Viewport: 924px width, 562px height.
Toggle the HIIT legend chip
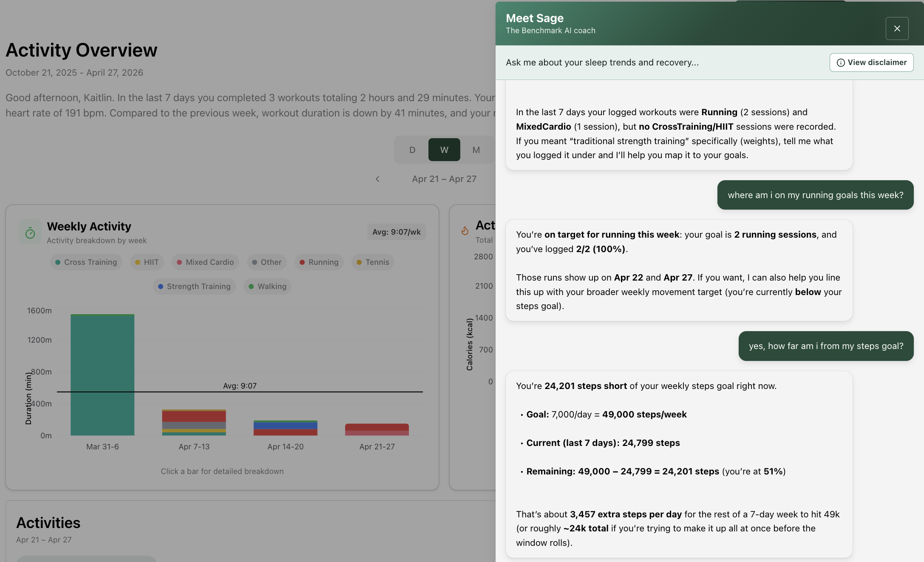click(147, 262)
